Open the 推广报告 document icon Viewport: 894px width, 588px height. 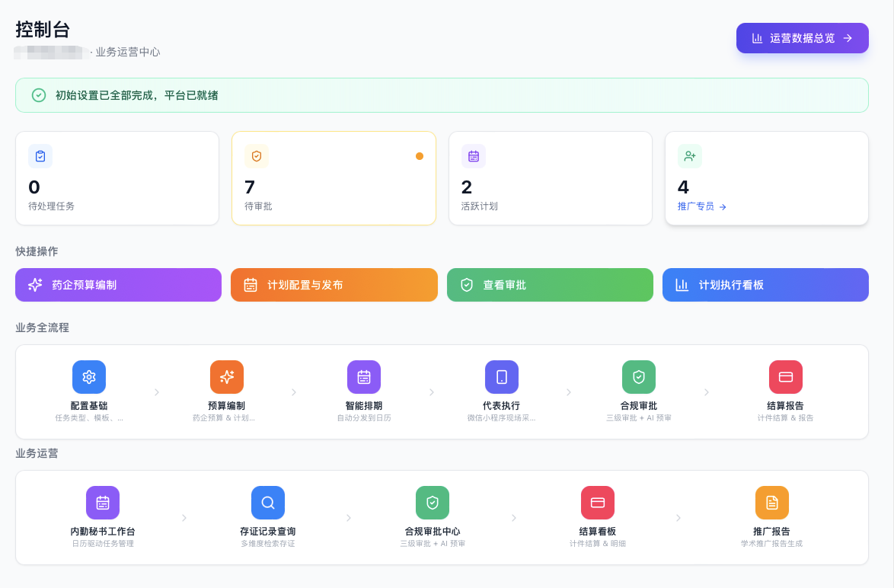[x=772, y=503]
